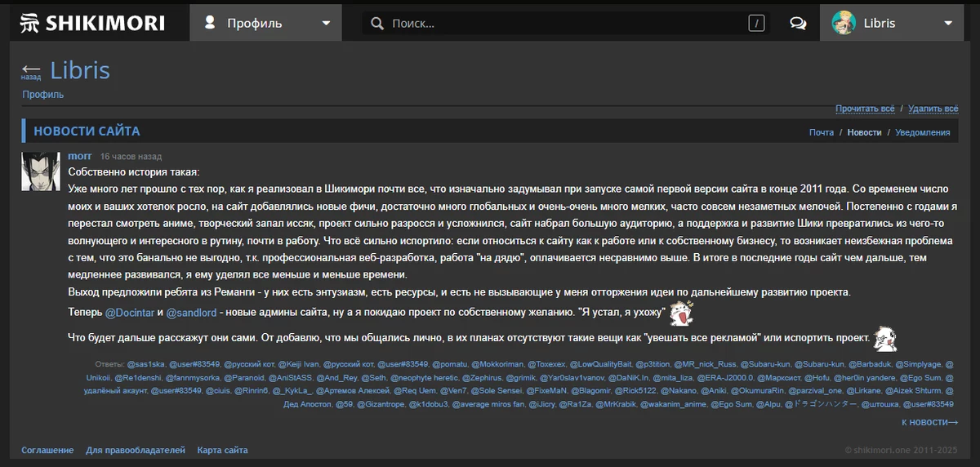Open reply from @Keiji Ivan
Screen dimensions: 980x467
point(300,363)
